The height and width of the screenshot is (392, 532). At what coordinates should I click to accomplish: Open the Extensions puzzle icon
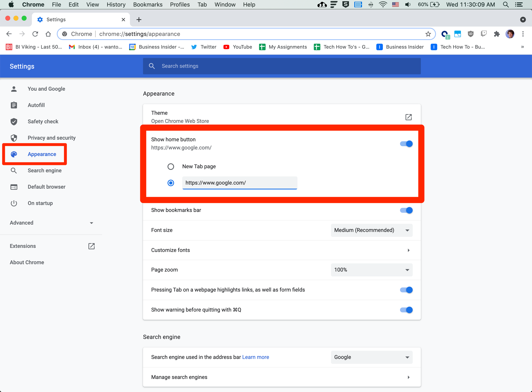coord(497,34)
